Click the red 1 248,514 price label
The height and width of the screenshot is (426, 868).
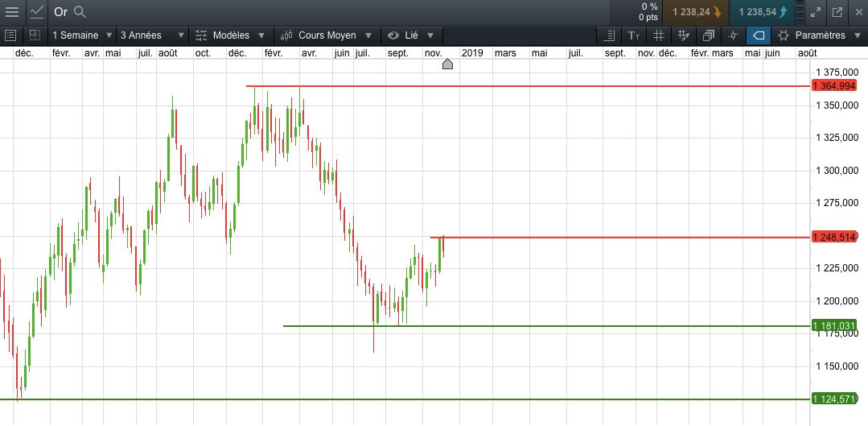tap(834, 237)
